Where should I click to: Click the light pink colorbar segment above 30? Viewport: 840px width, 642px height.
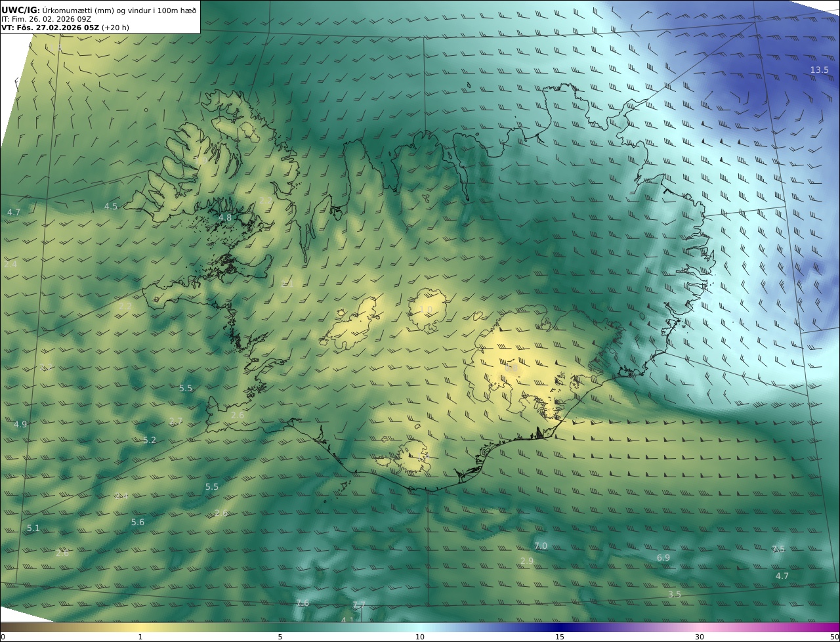pyautogui.click(x=700, y=627)
